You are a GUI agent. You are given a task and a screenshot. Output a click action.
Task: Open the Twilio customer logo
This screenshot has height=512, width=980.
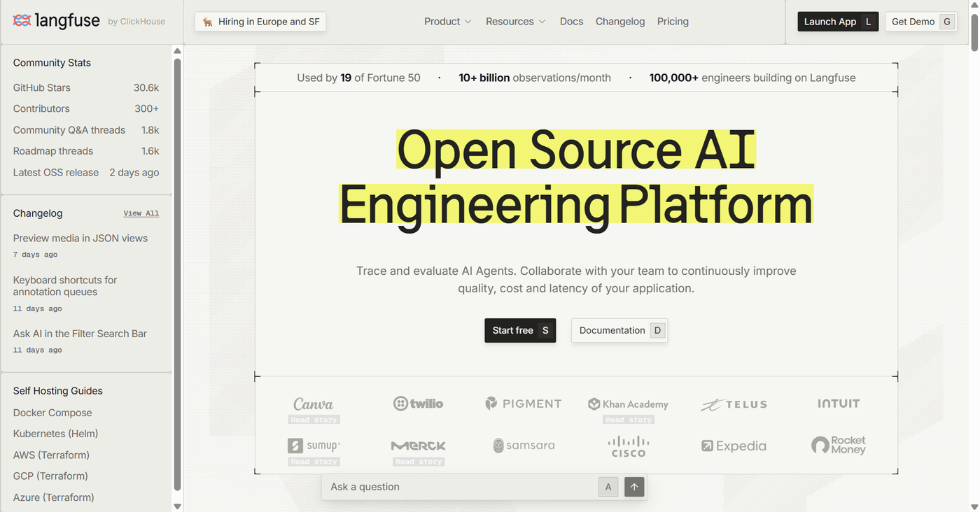point(418,404)
